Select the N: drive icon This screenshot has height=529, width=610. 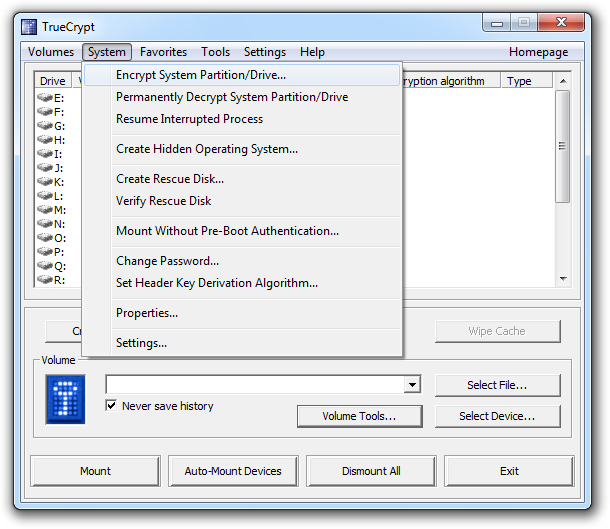click(x=45, y=223)
